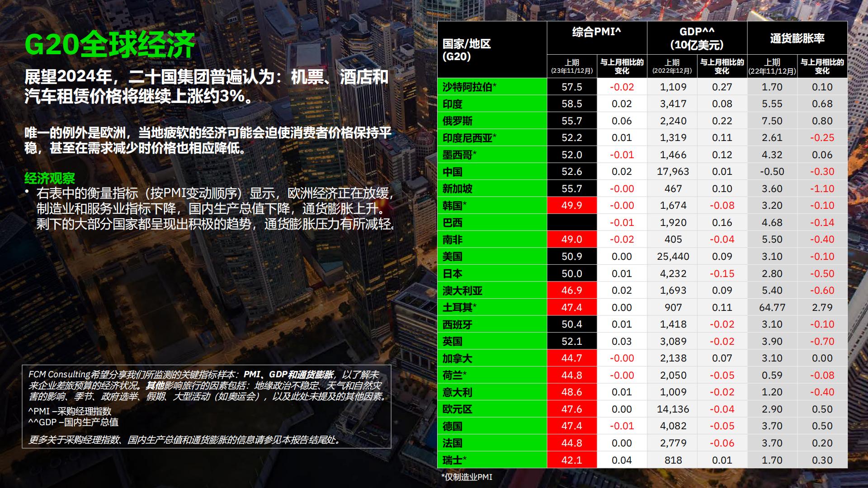Click the FCM Consulting disclaimer paragraph
This screenshot has width=868, height=488.
pos(208,385)
